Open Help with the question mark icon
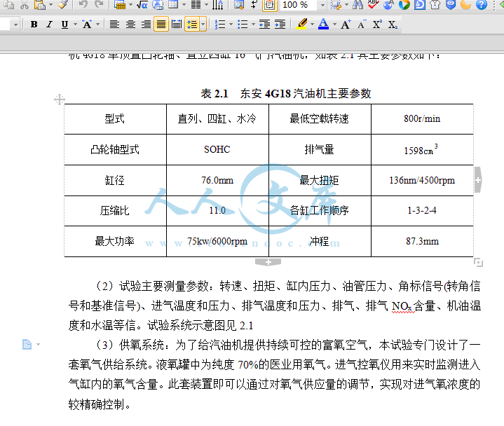The width and height of the screenshot is (504, 426). click(x=481, y=4)
